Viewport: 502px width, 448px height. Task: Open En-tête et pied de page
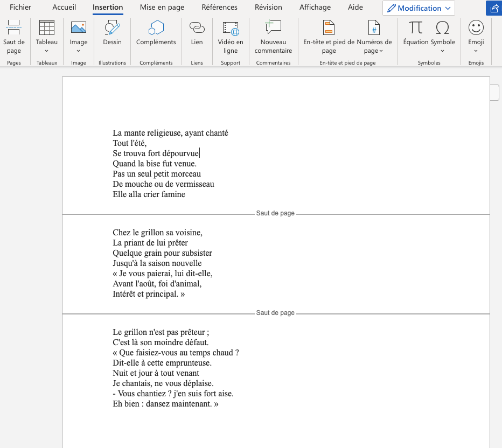point(329,37)
